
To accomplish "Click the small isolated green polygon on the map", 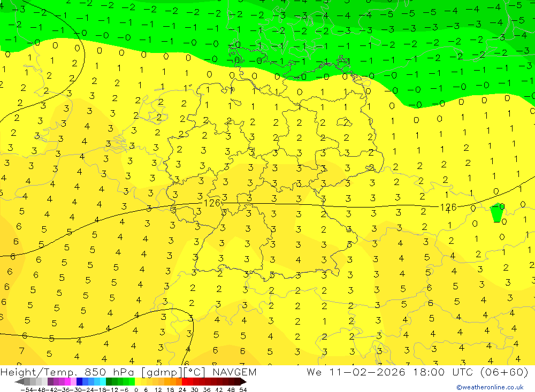I will point(497,213).
